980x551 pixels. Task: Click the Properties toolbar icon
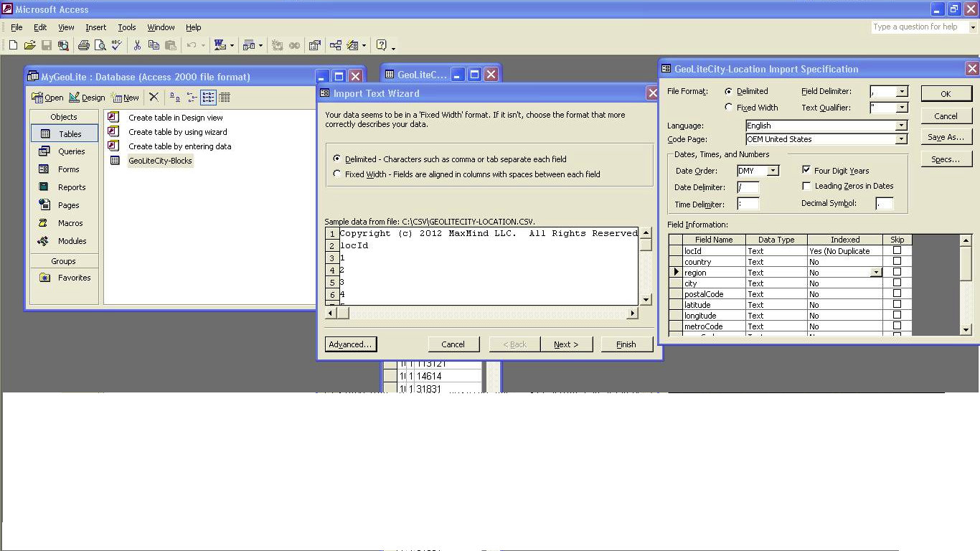pos(314,45)
